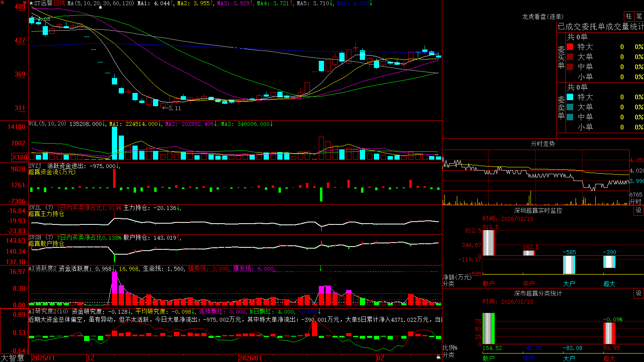
Task: Click the 154.52 散户 bar in 分类统计
Action: tap(489, 328)
